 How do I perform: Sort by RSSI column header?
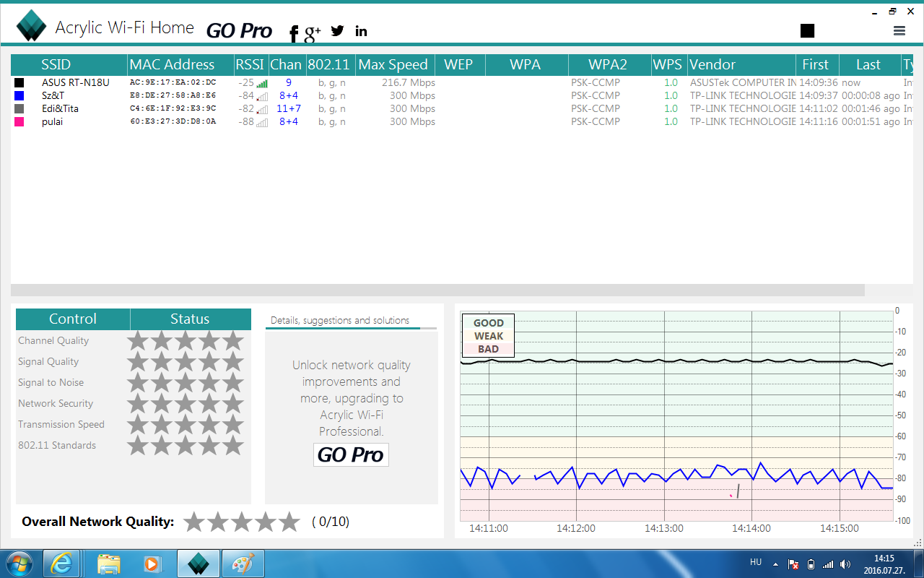click(250, 64)
